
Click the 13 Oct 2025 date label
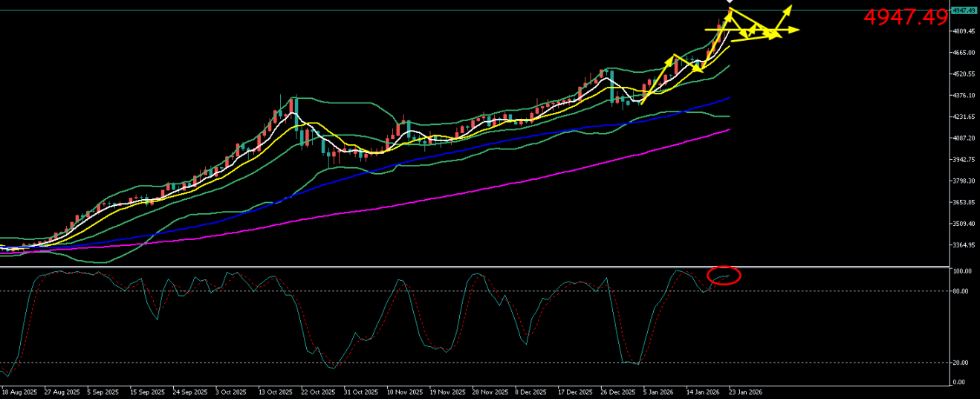(276, 392)
